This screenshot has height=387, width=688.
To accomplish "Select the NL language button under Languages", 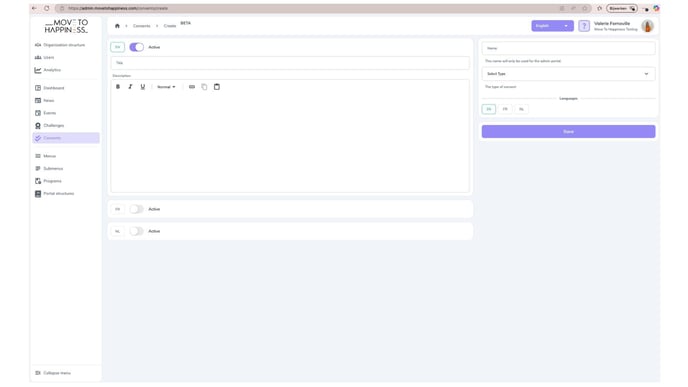I will [x=521, y=109].
